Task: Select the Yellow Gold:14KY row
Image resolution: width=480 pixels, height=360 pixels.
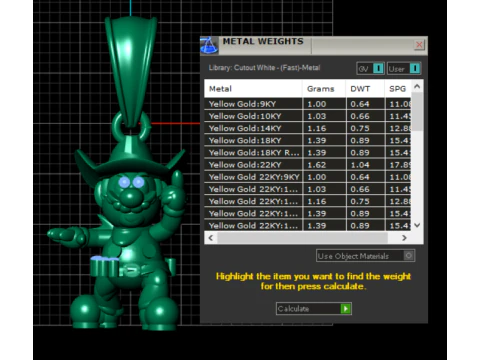Action: [x=308, y=128]
